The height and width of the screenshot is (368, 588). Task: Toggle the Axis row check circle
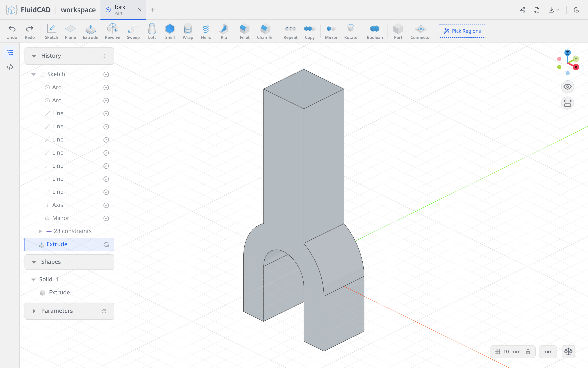point(106,205)
